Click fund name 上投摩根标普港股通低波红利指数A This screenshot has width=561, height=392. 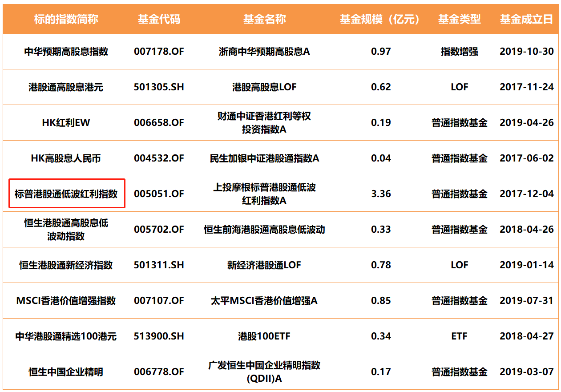264,194
